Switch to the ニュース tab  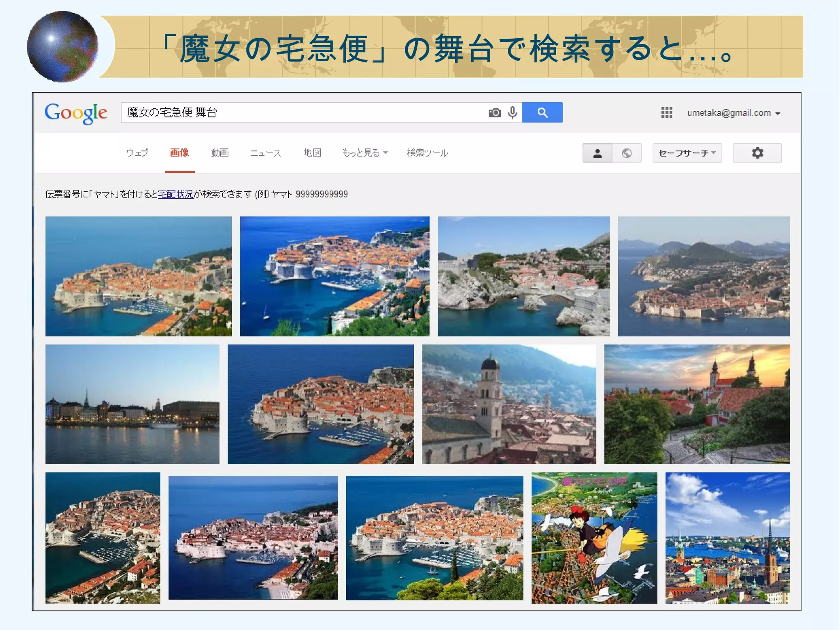(266, 153)
